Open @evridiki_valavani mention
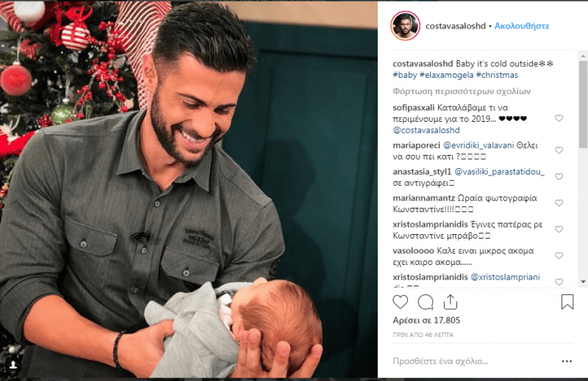 478,145
